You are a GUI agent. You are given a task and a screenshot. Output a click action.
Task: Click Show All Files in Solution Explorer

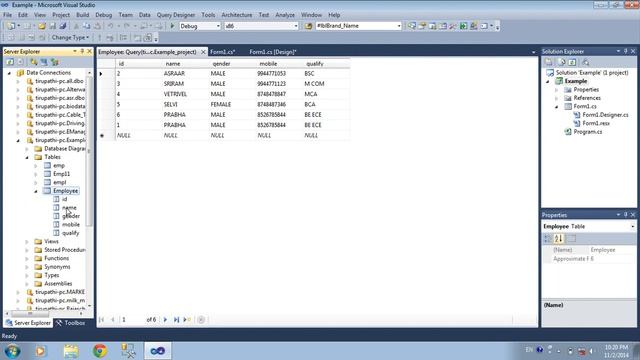click(x=562, y=62)
